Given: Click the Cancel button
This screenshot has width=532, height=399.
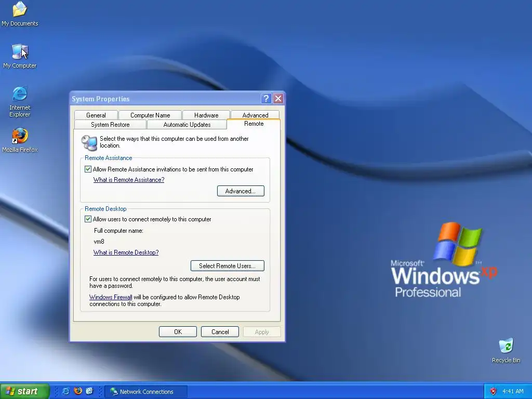Looking at the screenshot, I should click(x=220, y=332).
